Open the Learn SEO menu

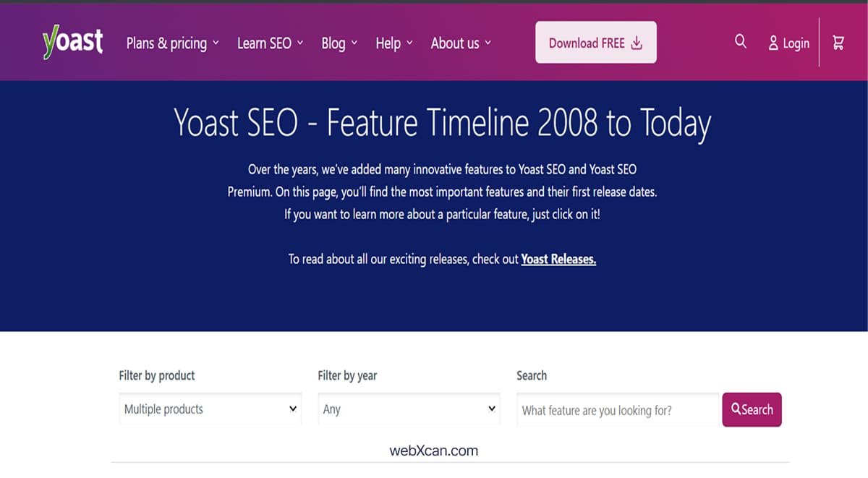(x=271, y=43)
